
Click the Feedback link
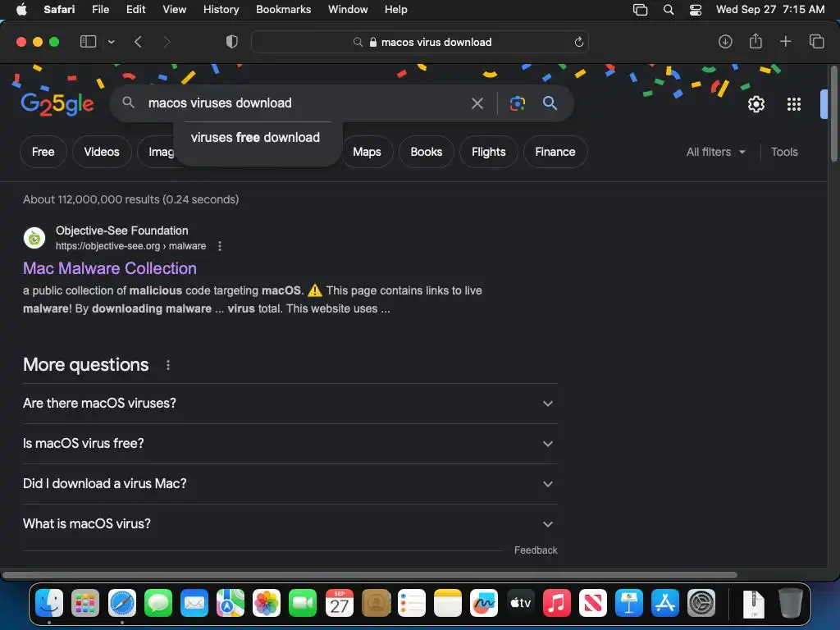click(x=536, y=550)
